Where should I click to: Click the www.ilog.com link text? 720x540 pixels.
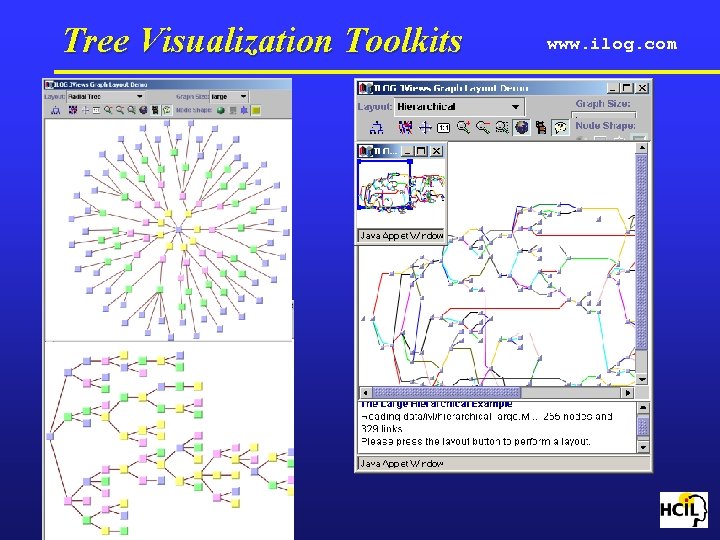(x=612, y=44)
